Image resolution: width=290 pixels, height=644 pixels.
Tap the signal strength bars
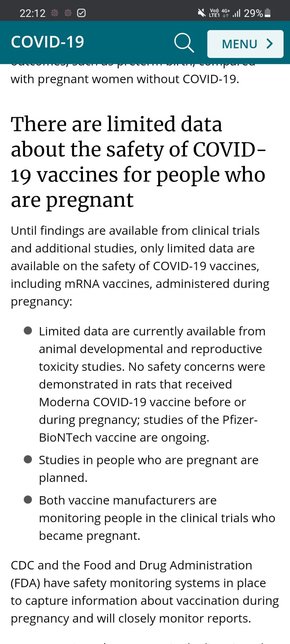(x=236, y=13)
